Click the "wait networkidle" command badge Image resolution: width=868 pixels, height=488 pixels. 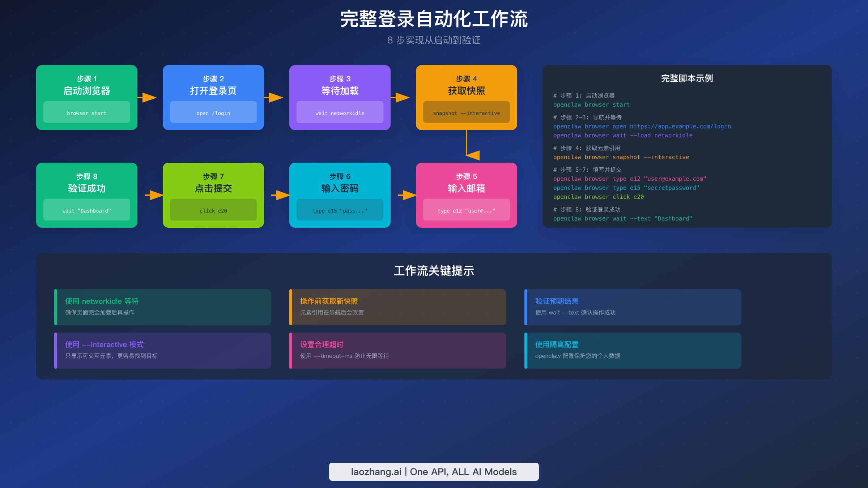340,112
